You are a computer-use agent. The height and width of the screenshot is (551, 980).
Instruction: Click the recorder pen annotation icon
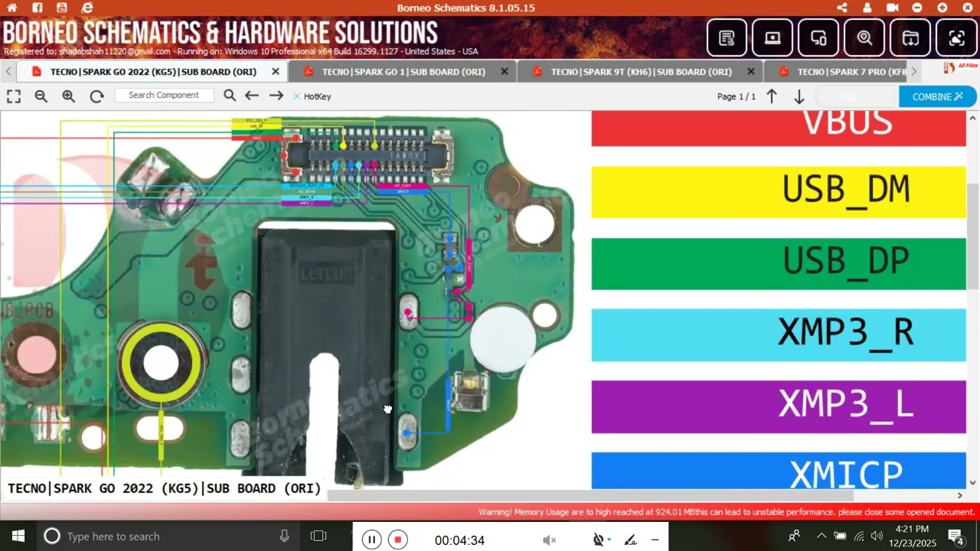click(x=630, y=540)
